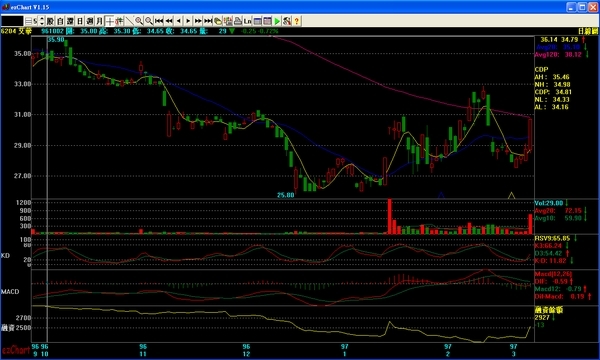Switch to weekly chart with 週 button
Viewport: 600px width, 360px height.
point(90,21)
